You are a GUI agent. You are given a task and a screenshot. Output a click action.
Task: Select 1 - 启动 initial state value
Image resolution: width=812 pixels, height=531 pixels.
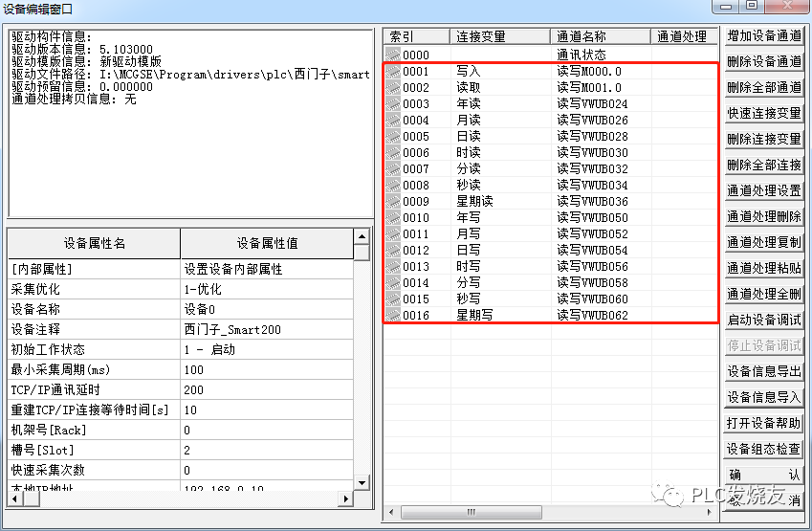pos(267,349)
